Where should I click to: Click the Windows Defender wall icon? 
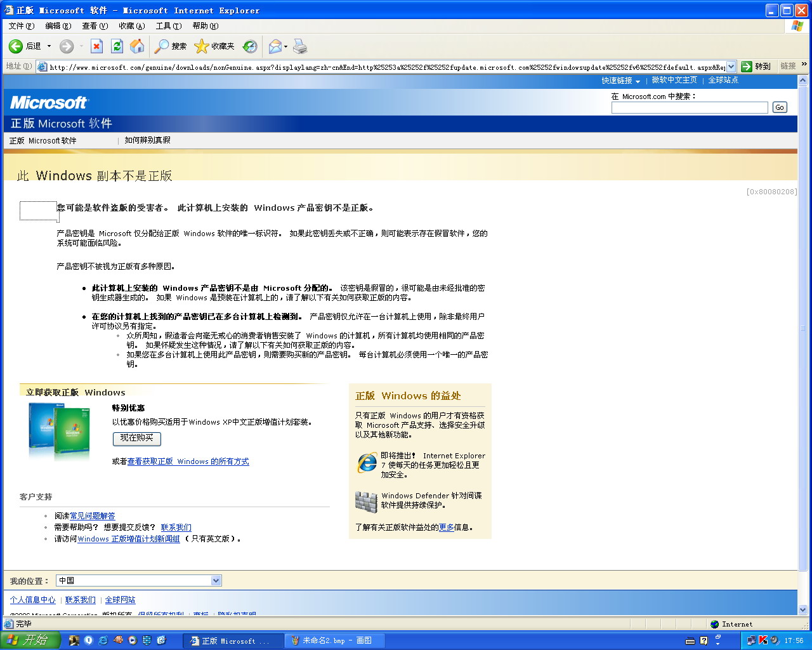click(366, 502)
